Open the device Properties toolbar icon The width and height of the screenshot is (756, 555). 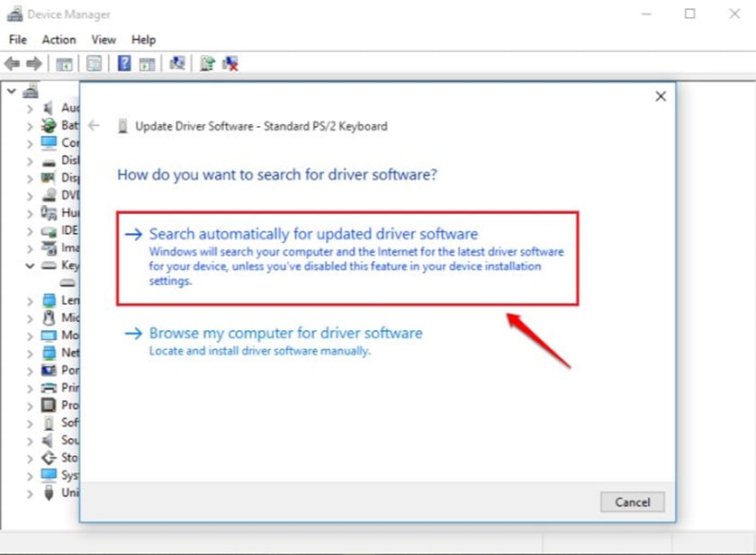point(94,63)
